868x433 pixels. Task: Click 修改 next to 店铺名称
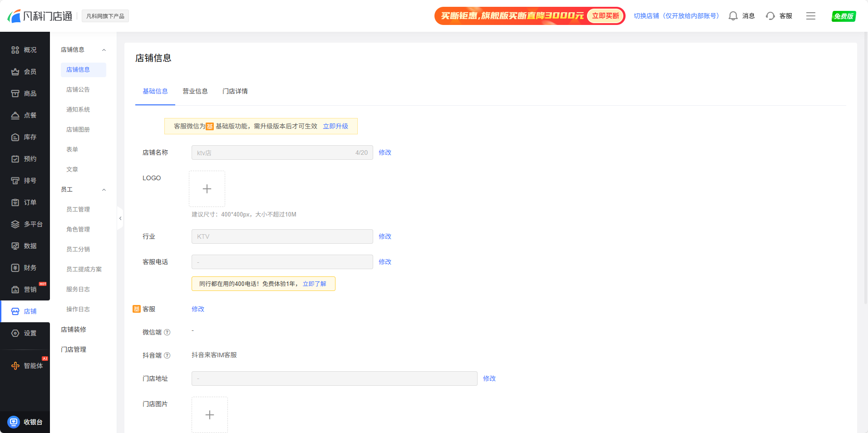pos(385,153)
